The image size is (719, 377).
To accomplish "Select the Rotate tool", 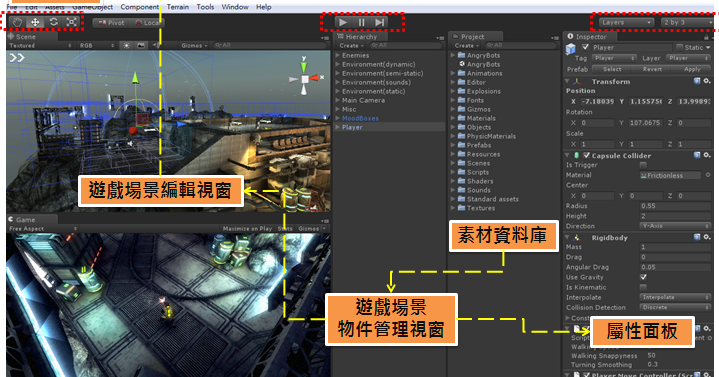I will click(x=53, y=22).
